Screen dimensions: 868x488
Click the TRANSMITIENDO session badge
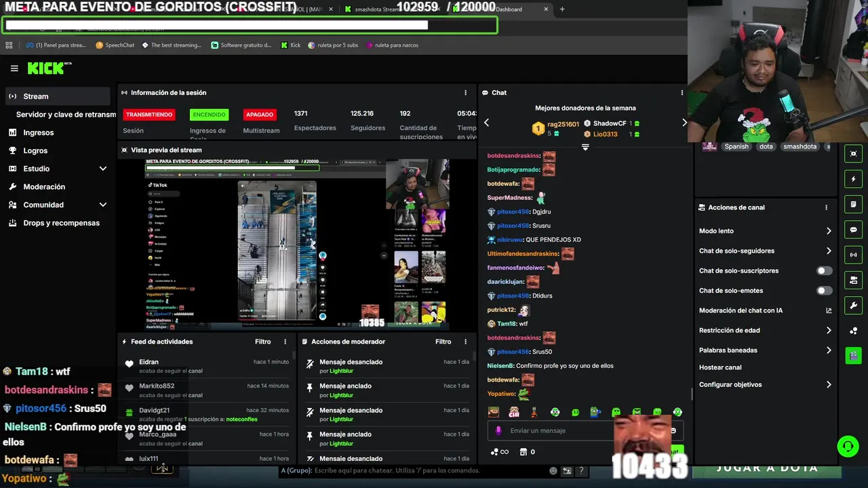click(x=149, y=115)
